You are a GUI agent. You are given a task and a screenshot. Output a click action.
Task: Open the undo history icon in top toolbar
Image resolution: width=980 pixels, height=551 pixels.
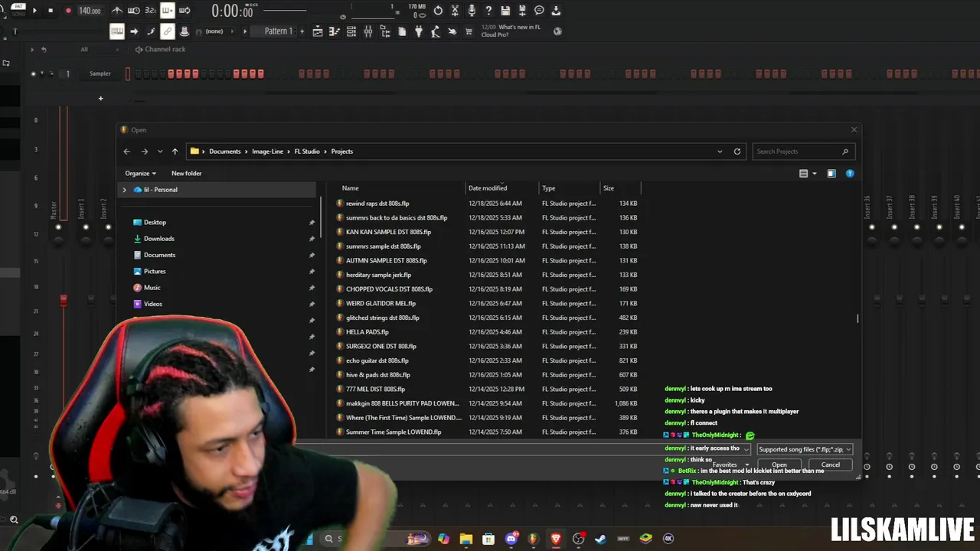438,11
